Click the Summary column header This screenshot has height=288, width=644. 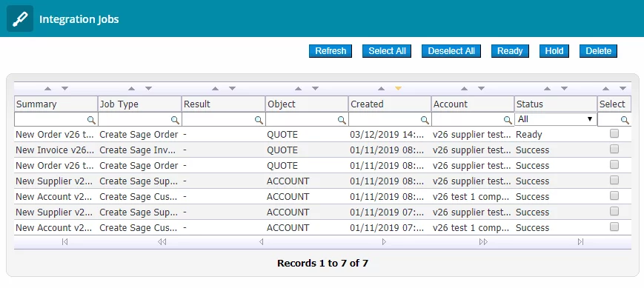click(x=56, y=104)
